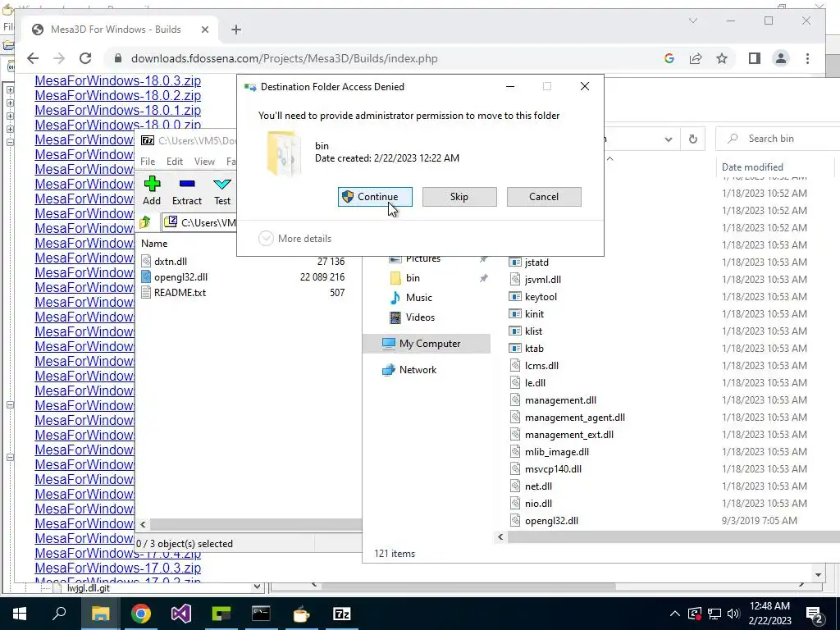This screenshot has width=840, height=630.
Task: Bookmark this page with the star icon
Action: 722,58
